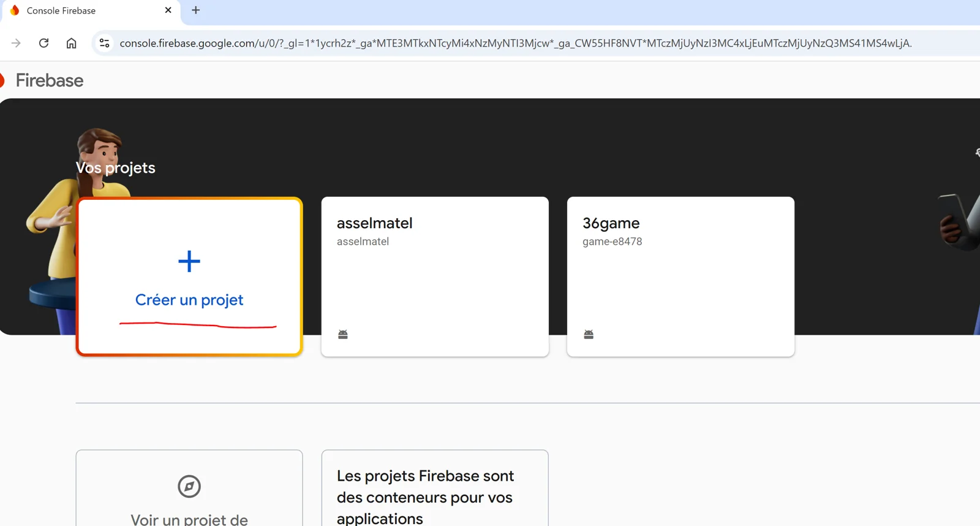Image resolution: width=980 pixels, height=526 pixels.
Task: Click 'Les projets Firebase sont des conteneurs' heading
Action: pos(426,497)
